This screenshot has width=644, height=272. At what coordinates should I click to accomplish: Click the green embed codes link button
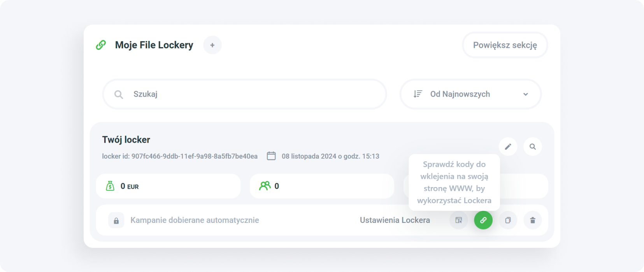coord(483,220)
